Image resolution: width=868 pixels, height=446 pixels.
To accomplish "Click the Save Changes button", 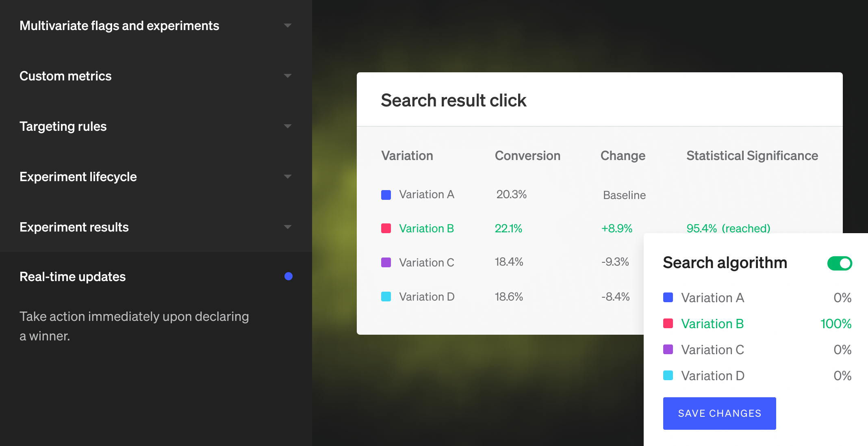I will pyautogui.click(x=719, y=414).
